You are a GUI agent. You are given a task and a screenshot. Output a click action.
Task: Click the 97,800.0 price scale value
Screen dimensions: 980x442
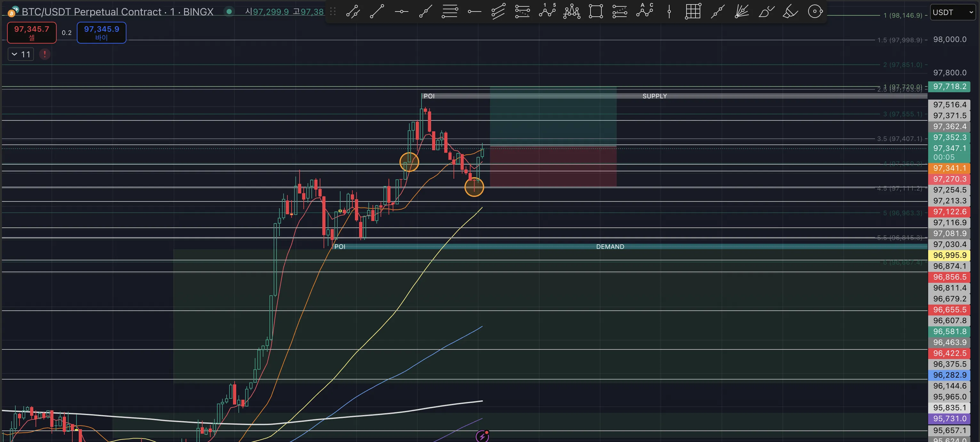950,72
